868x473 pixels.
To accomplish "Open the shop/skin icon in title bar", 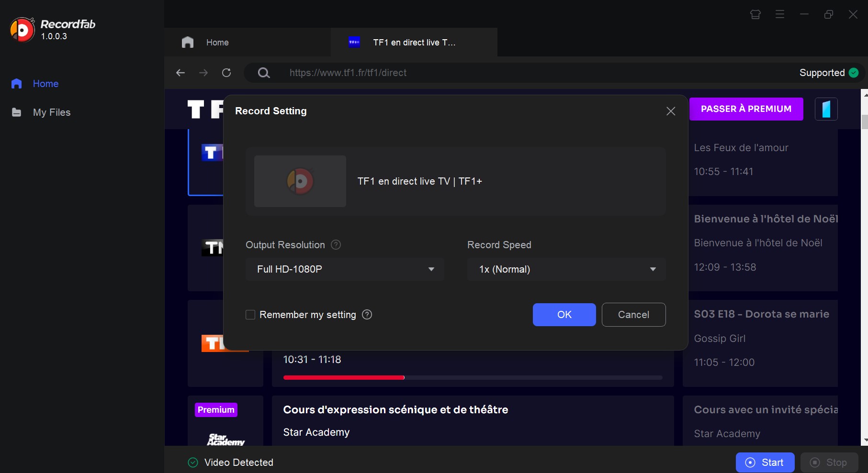I will click(x=755, y=14).
